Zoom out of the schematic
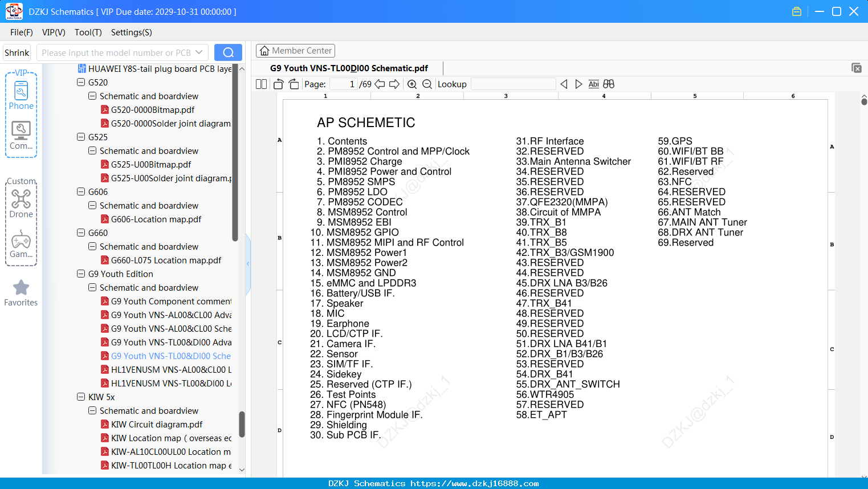 pyautogui.click(x=427, y=84)
